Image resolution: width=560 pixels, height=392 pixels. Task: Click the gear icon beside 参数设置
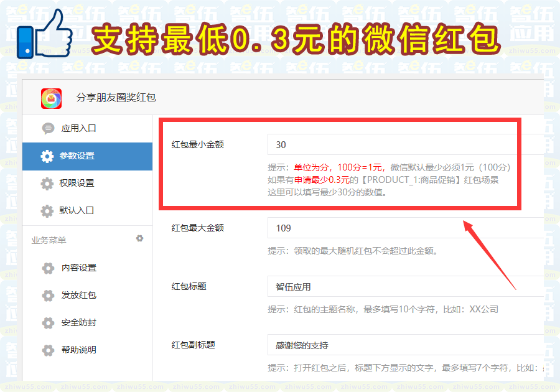click(47, 156)
